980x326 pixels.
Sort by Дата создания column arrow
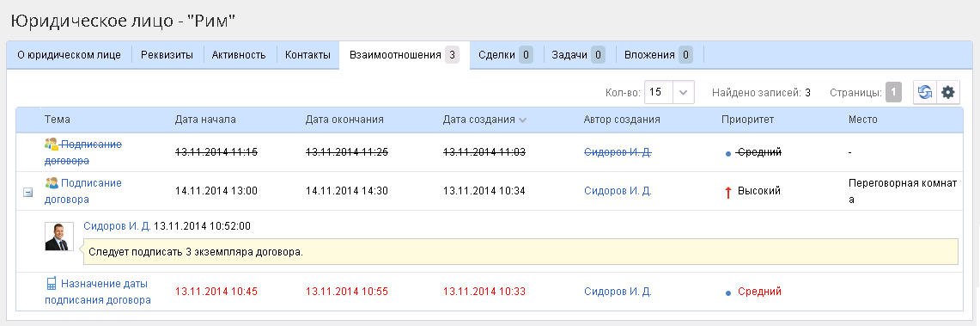point(522,120)
